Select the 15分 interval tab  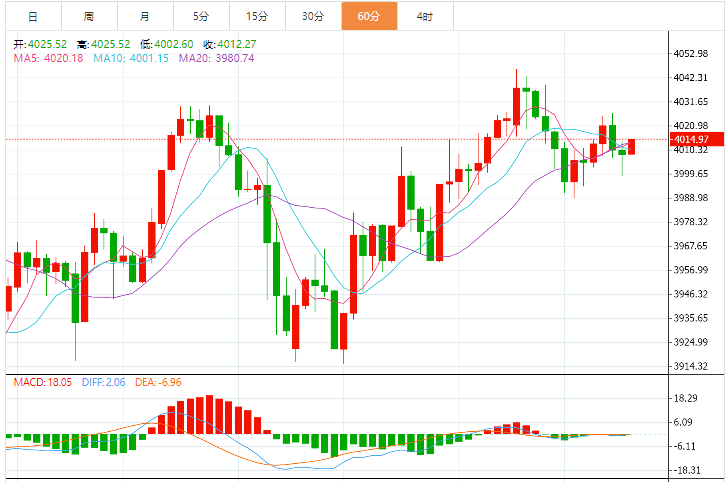pyautogui.click(x=257, y=16)
